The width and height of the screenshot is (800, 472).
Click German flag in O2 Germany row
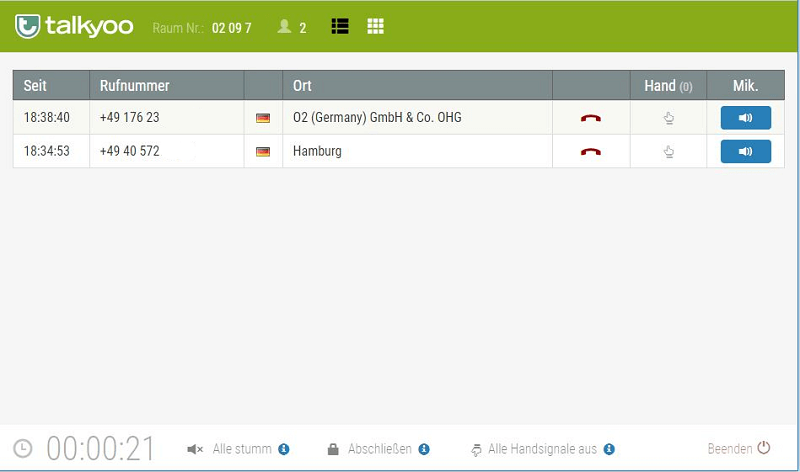click(263, 118)
